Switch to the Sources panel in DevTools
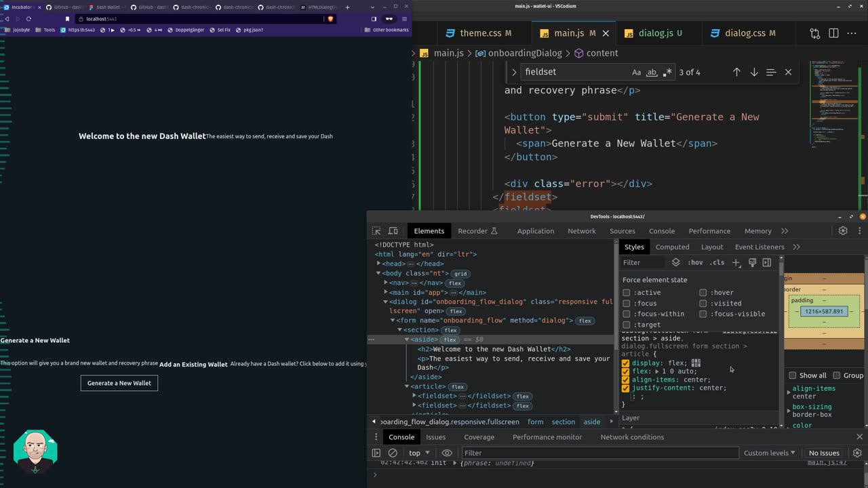868x488 pixels. point(622,231)
